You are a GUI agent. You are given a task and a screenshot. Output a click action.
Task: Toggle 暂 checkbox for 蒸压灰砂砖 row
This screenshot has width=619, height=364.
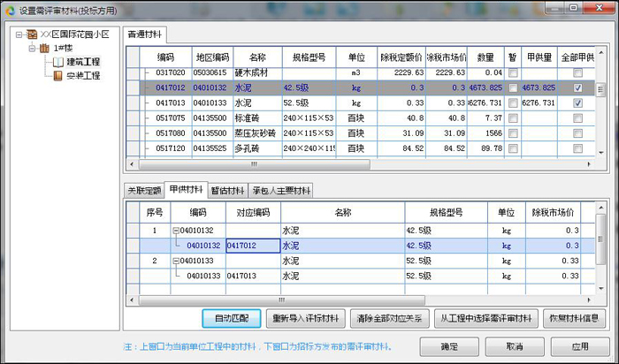pos(513,133)
